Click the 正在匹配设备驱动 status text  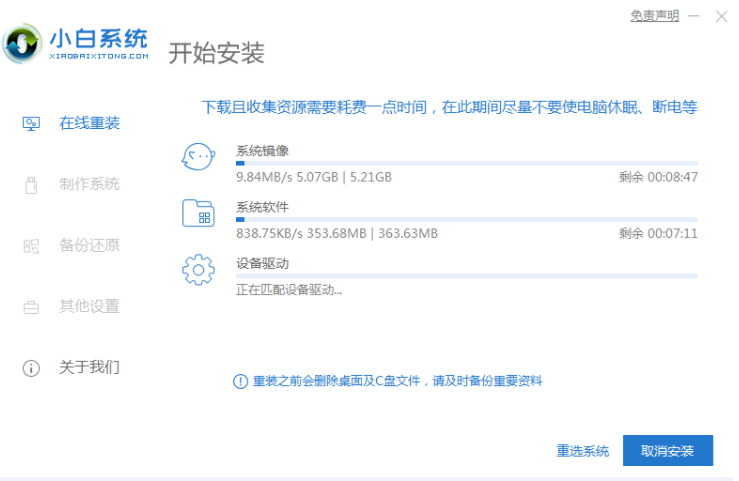289,290
